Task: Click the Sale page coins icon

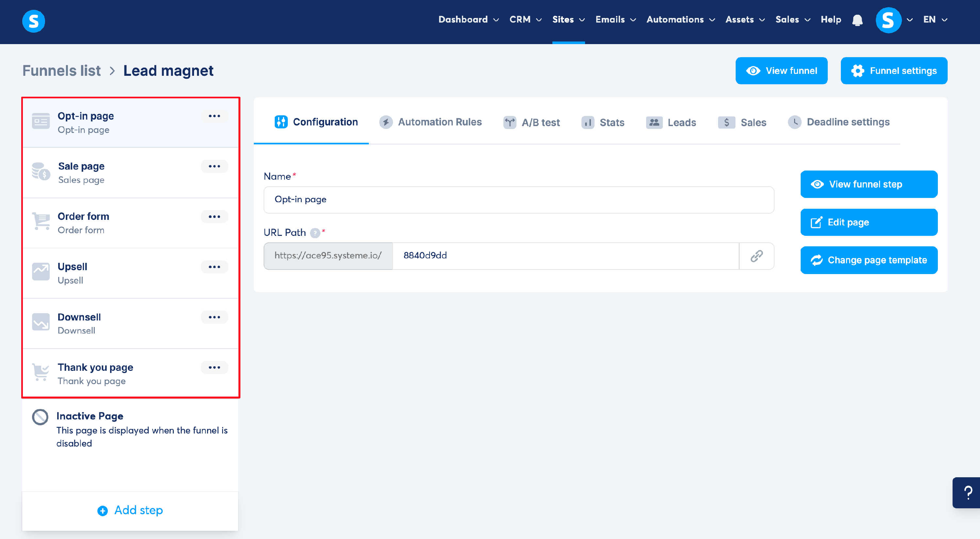Action: [x=41, y=171]
